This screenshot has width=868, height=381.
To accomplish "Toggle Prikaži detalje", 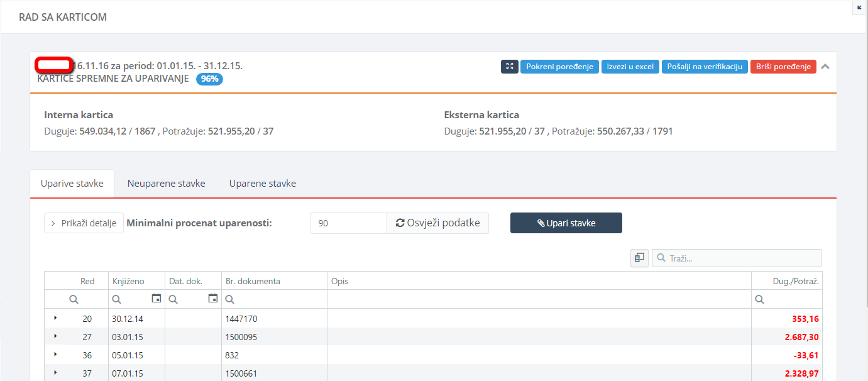I will click(84, 223).
